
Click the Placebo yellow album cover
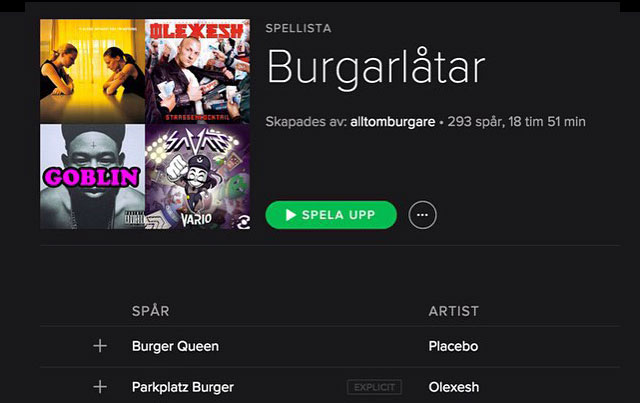click(93, 71)
